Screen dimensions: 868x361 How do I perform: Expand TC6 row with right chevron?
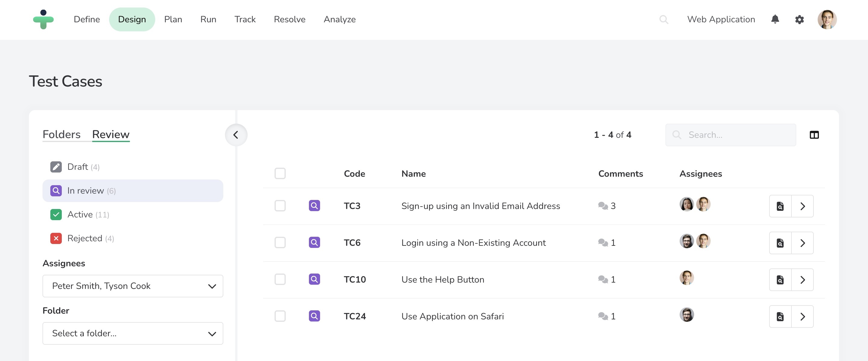tap(802, 243)
